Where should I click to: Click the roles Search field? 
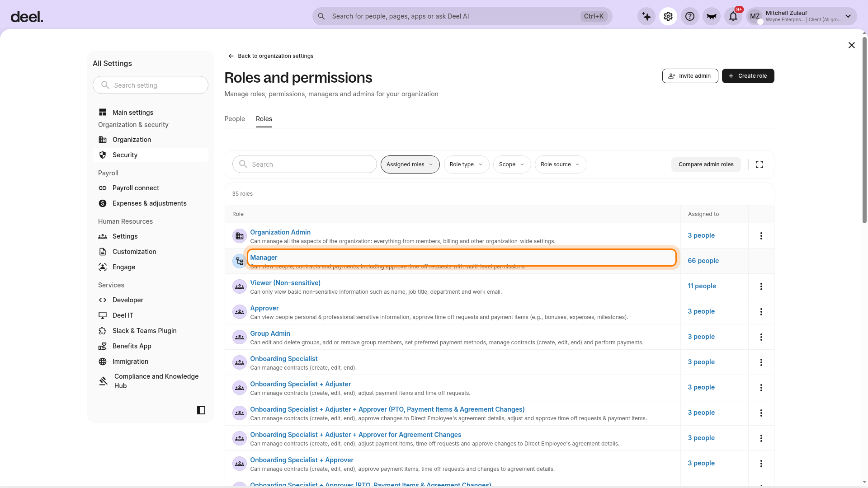pyautogui.click(x=305, y=164)
